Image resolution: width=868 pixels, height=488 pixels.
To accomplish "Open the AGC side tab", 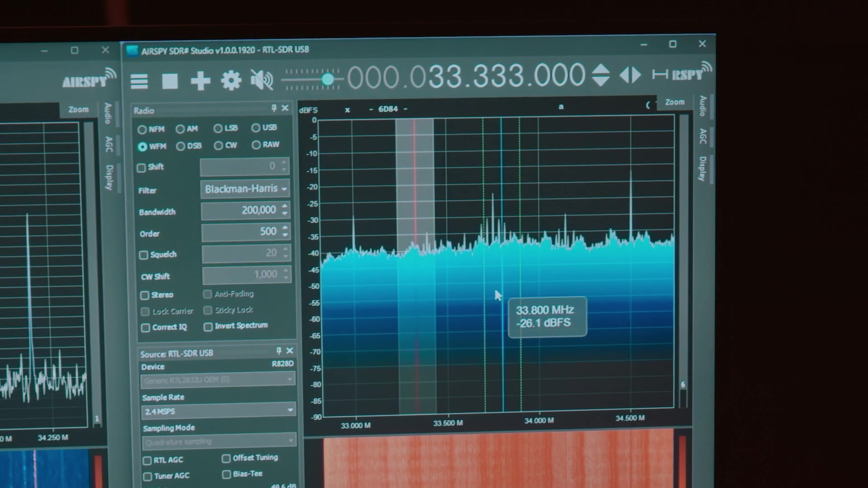I will (703, 136).
